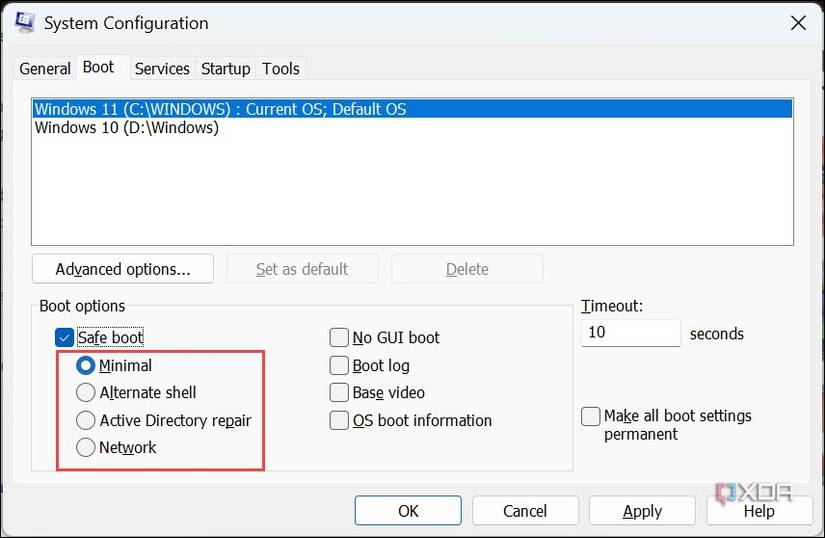825x538 pixels.
Task: Switch to the General tab
Action: [45, 69]
